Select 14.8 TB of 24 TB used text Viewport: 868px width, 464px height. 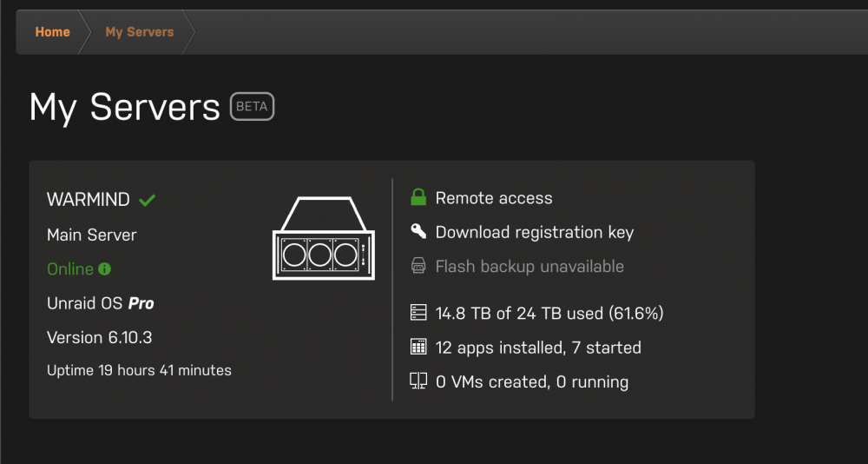click(x=549, y=314)
